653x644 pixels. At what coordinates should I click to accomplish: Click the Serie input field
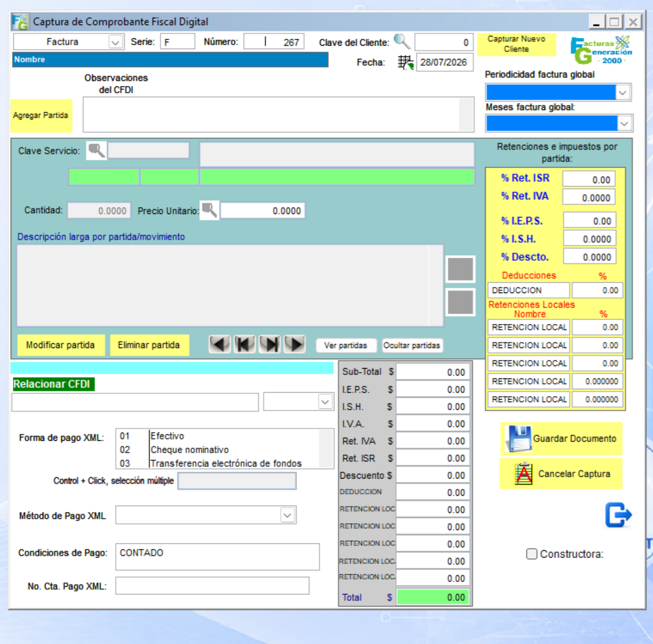(177, 42)
